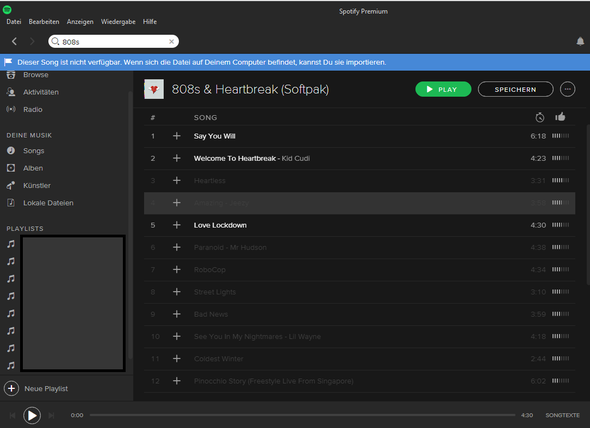Create a Neue Playlist

click(46, 388)
